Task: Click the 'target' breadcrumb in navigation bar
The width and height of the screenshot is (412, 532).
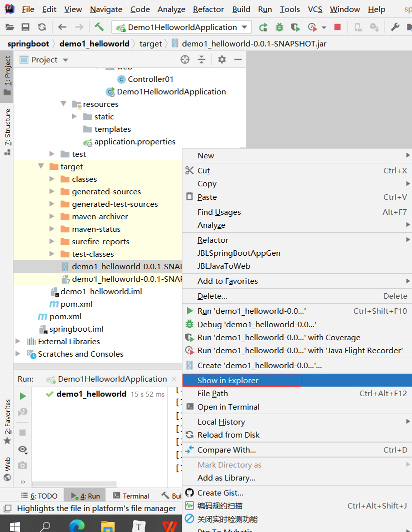Action: [150, 43]
